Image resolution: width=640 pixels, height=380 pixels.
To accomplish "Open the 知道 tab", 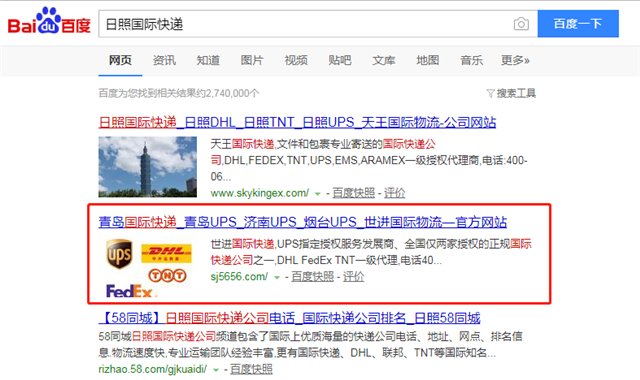I will [x=208, y=60].
